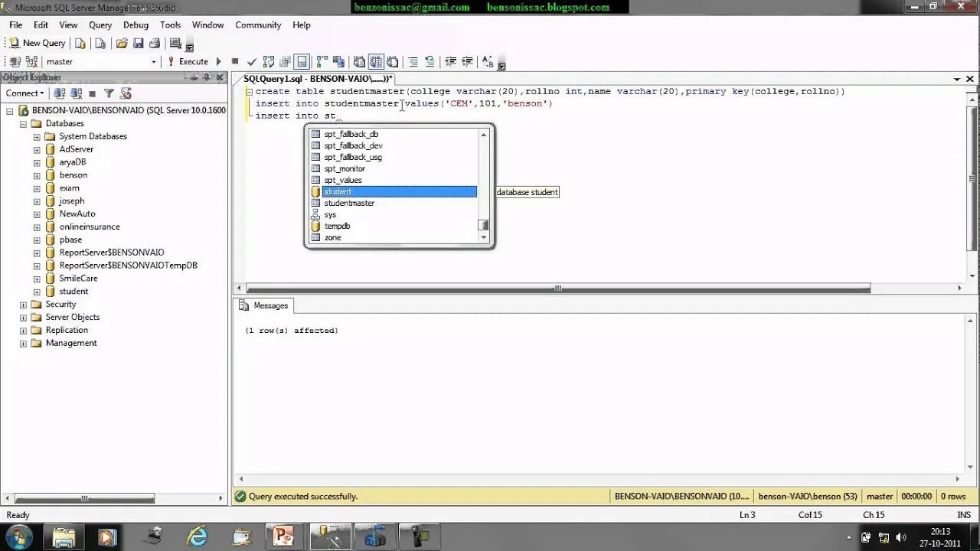Click Object Explorer disconnect icon
The width and height of the screenshot is (980, 551).
click(x=76, y=93)
